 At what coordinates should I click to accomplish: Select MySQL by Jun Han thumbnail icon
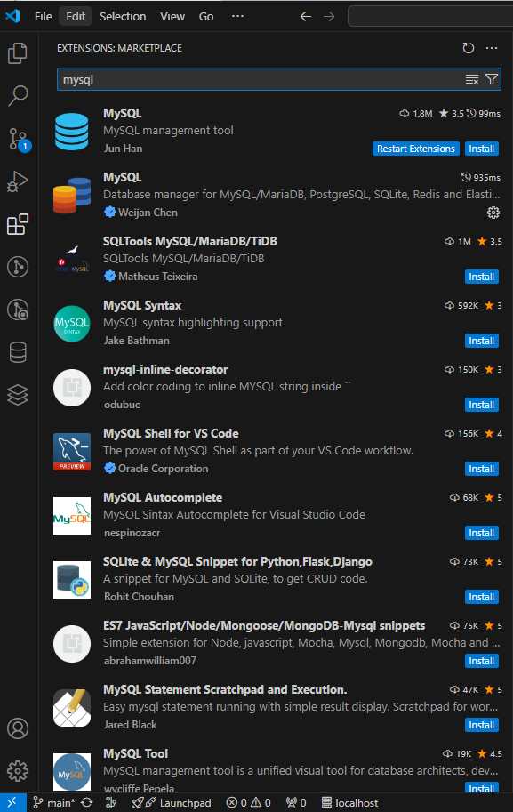tap(72, 132)
